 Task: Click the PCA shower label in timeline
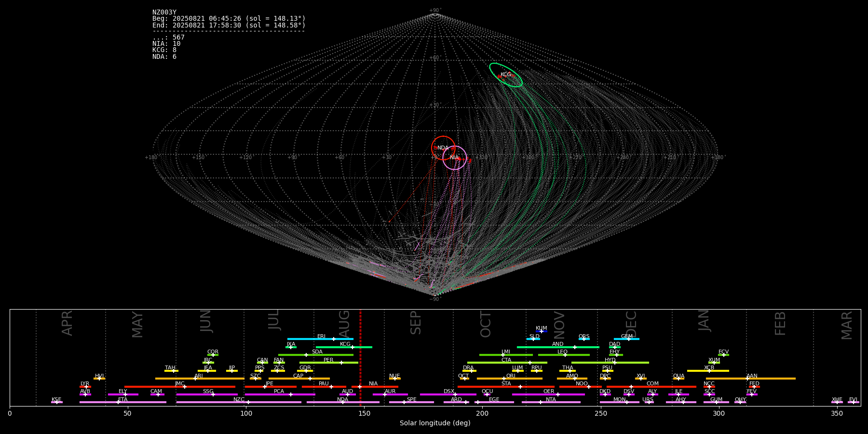tap(279, 392)
